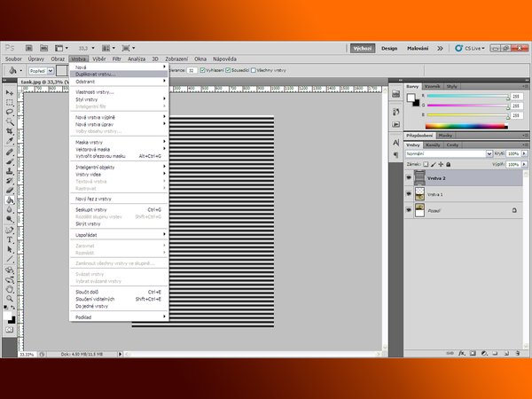Toggle the Vyhlazení checkbox
Screen dimensions: 532x399
click(x=203, y=69)
